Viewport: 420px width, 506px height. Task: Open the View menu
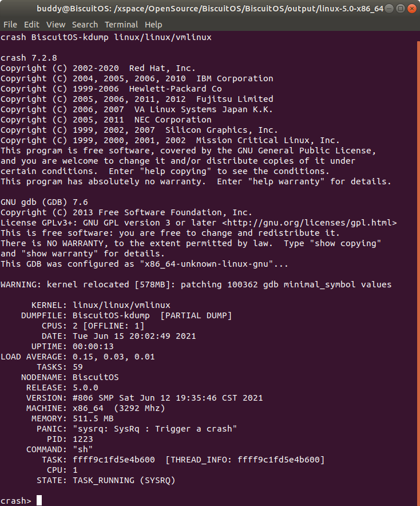coord(56,25)
